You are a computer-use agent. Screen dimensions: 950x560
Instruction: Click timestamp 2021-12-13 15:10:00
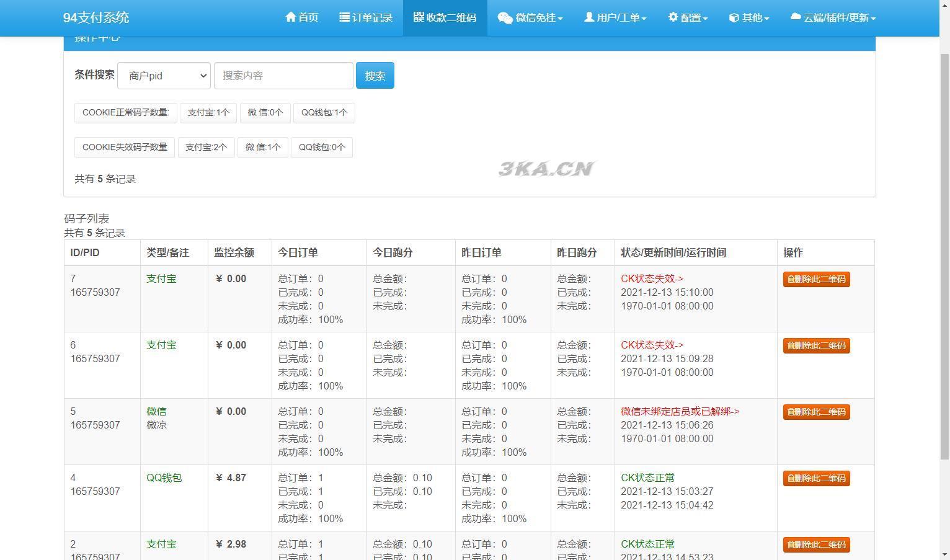[667, 293]
